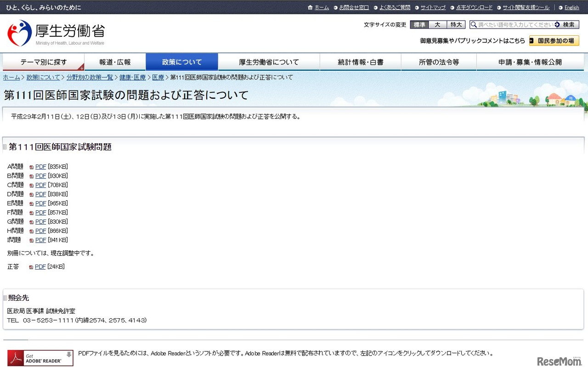Open the 健康・医療 breadcrumb link
Image resolution: width=588 pixels, height=372 pixels.
click(132, 77)
